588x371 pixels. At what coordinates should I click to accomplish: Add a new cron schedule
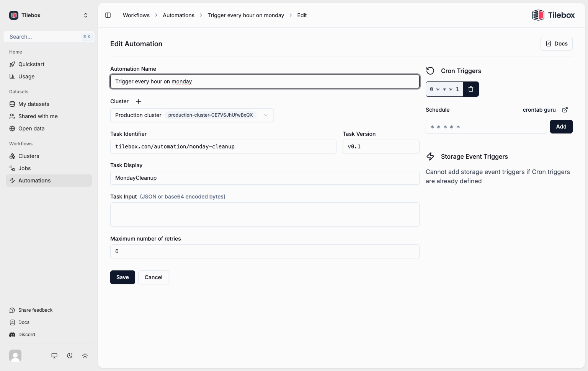[x=561, y=127]
